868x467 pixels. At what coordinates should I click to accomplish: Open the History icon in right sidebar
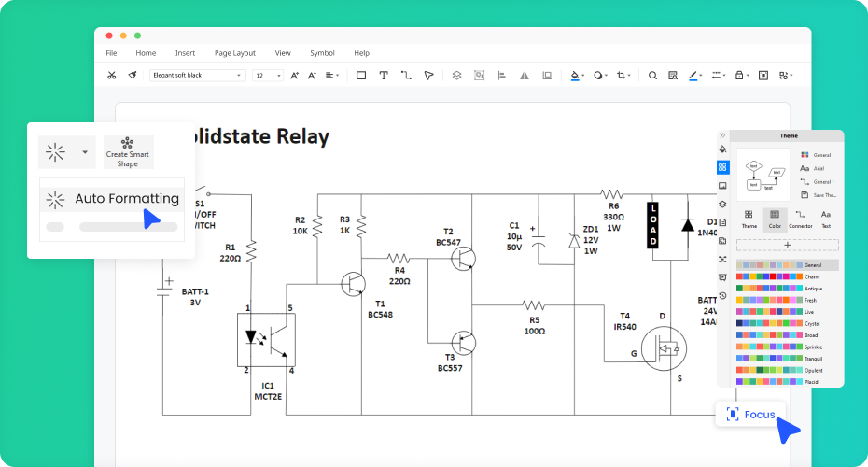722,295
